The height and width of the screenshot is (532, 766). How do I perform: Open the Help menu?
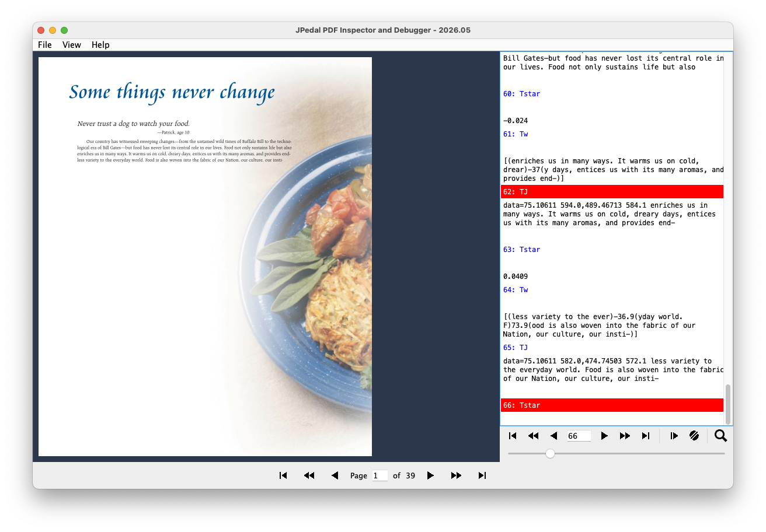click(100, 45)
